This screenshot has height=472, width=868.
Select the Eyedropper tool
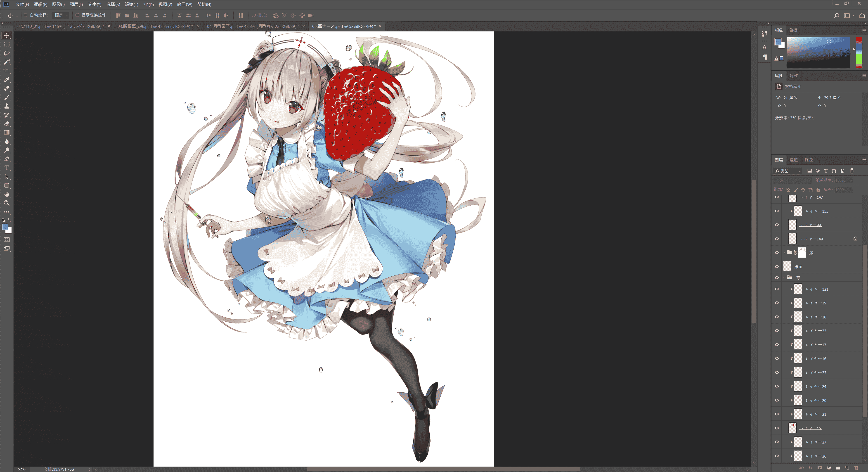click(x=7, y=80)
